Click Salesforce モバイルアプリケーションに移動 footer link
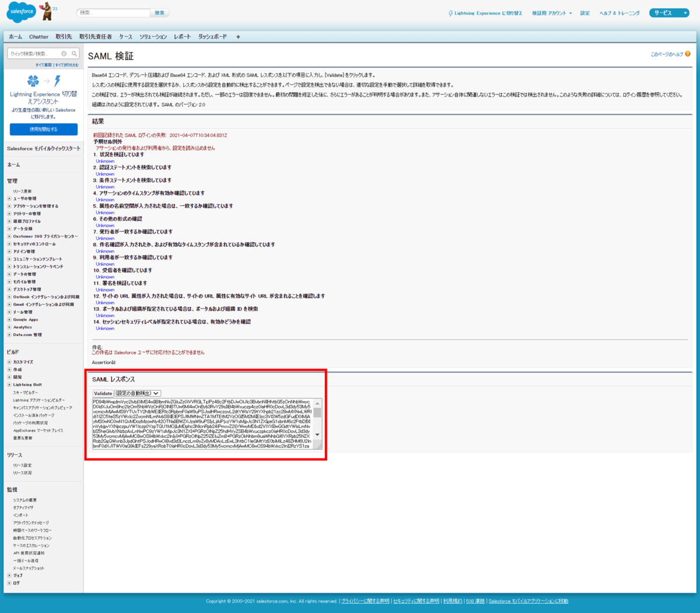 [528, 601]
